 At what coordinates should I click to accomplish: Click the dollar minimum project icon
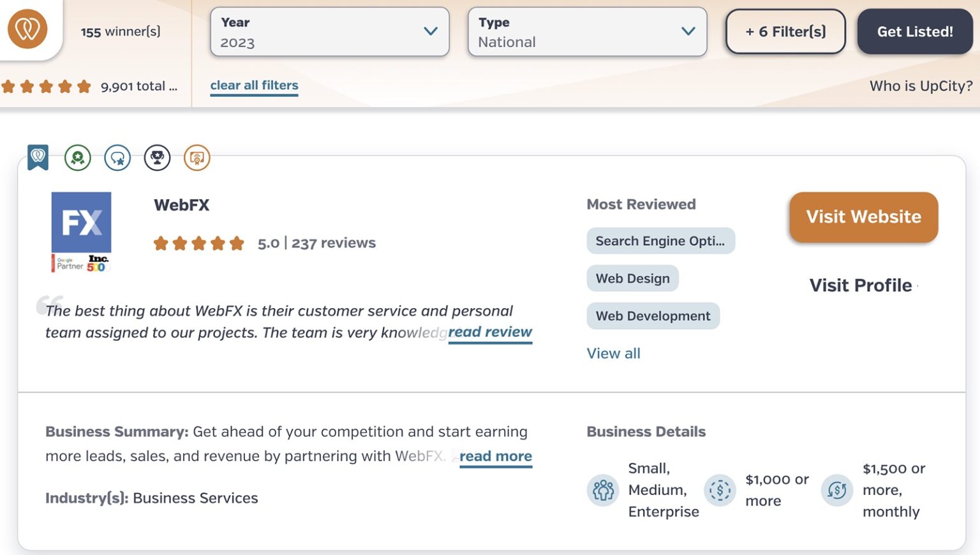tap(720, 491)
